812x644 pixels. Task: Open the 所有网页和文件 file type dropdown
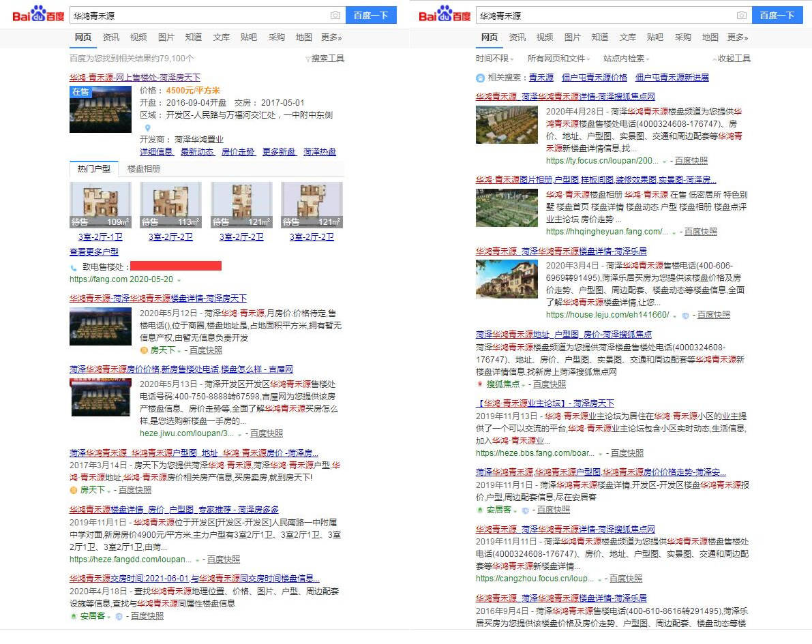559,59
